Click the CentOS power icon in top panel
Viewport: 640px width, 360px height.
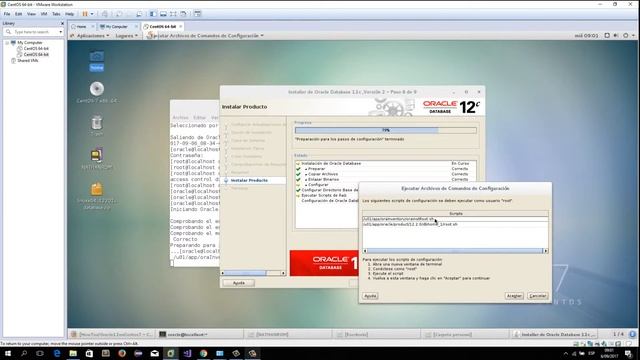click(626, 36)
